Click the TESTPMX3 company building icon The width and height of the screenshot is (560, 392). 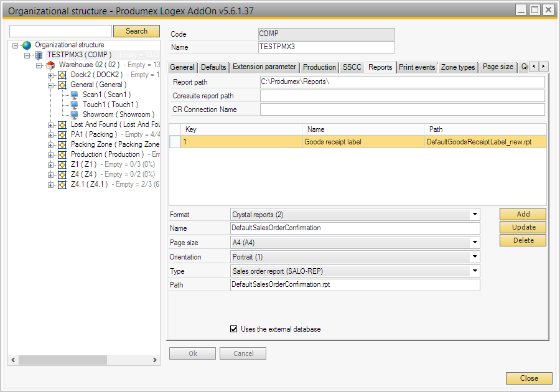[39, 55]
